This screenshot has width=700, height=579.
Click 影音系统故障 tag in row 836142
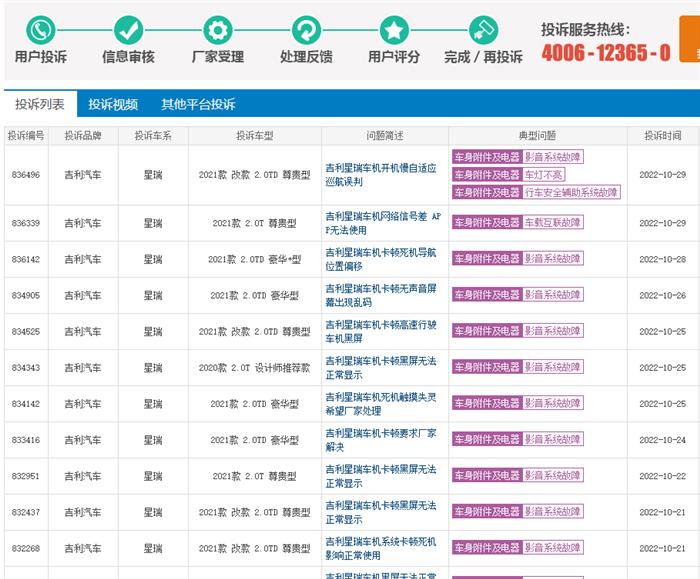(553, 258)
